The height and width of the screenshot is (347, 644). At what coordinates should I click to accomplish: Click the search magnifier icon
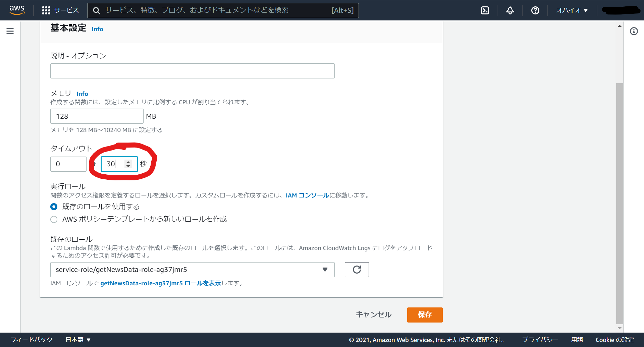pos(96,10)
